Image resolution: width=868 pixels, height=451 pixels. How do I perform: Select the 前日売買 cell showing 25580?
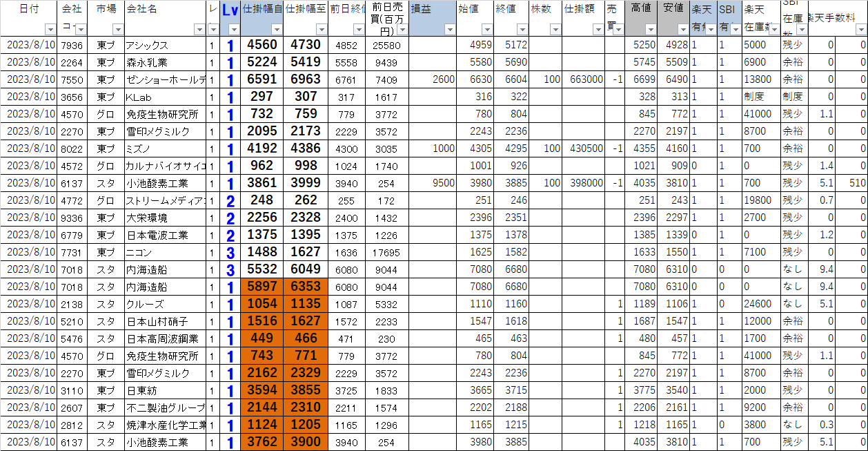click(x=386, y=45)
